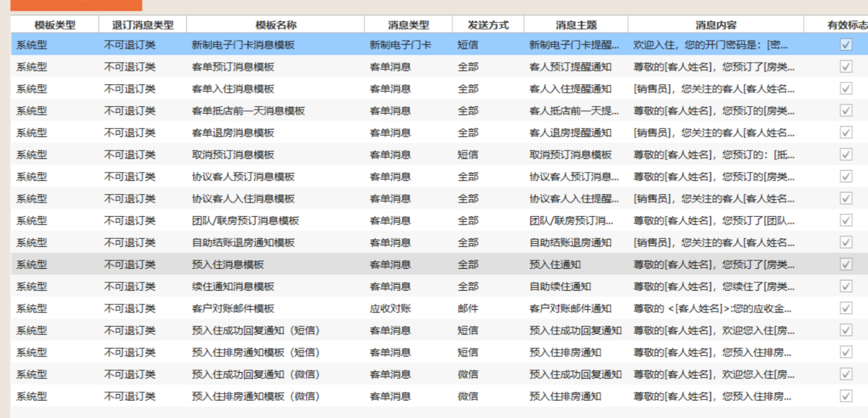Screen dimensions: 868x418
Task: Disable valid flag for 自助结账退房通知模板
Action: click(x=846, y=243)
